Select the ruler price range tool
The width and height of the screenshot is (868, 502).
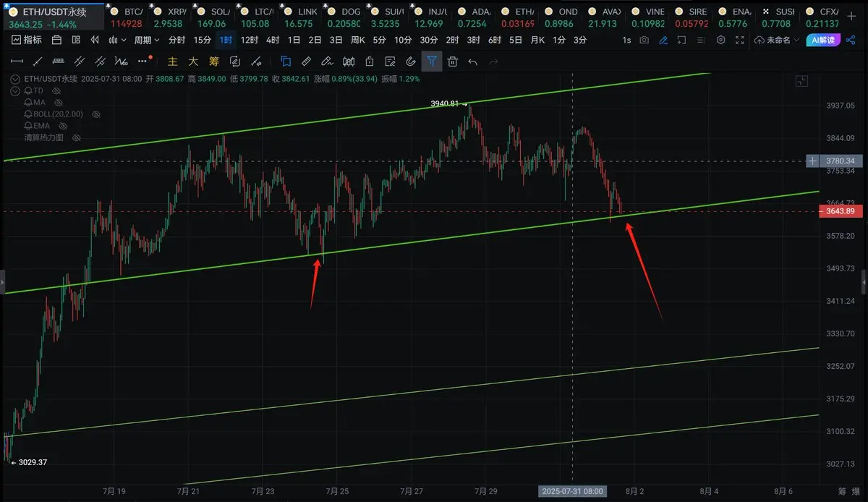59,61
